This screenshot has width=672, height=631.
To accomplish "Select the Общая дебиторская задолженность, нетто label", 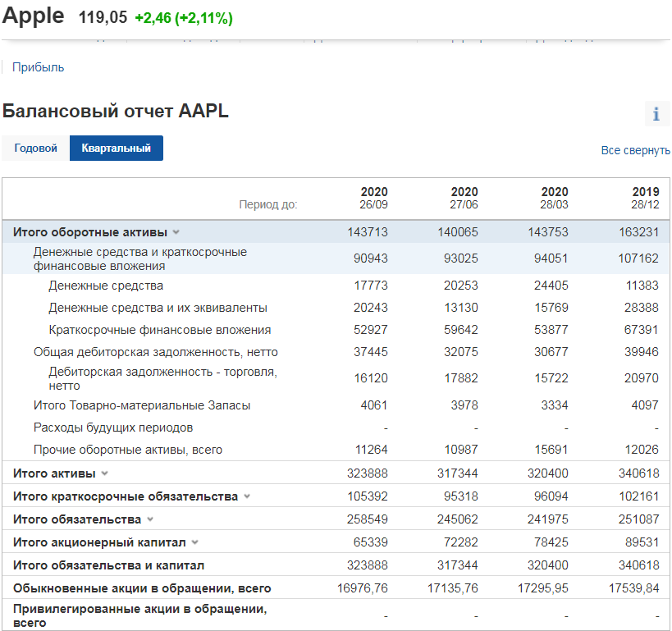I will point(156,352).
